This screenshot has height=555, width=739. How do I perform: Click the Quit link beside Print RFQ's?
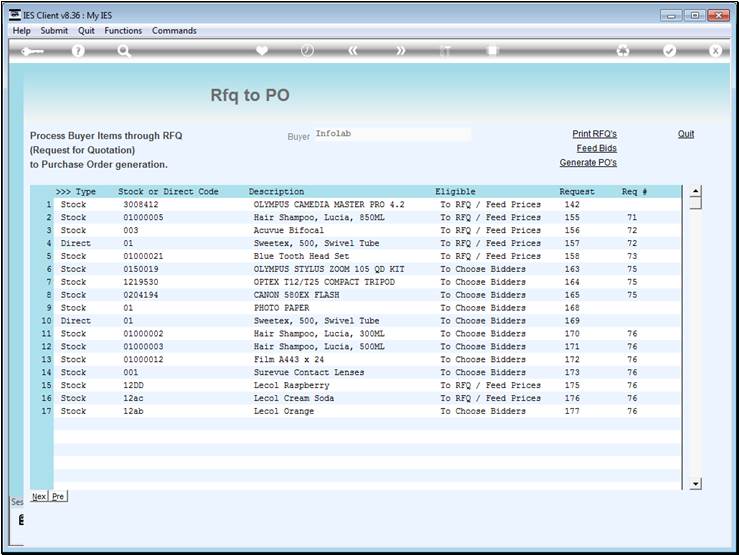(686, 134)
